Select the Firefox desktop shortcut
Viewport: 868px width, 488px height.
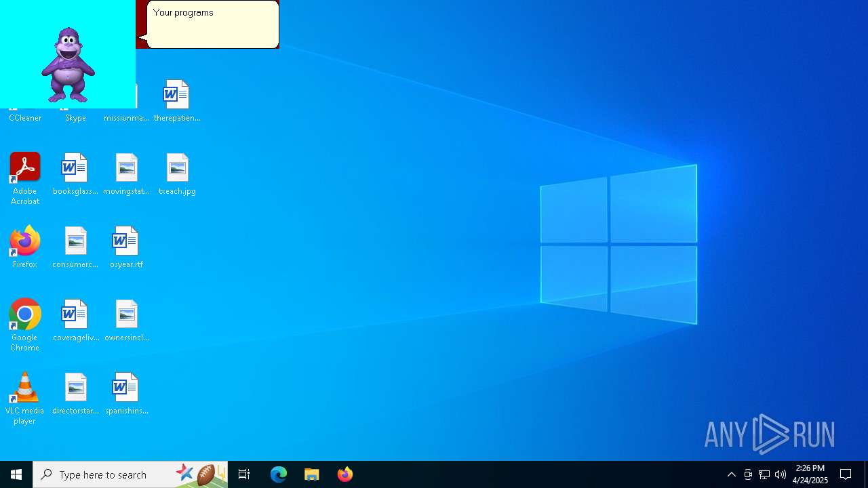coord(24,247)
